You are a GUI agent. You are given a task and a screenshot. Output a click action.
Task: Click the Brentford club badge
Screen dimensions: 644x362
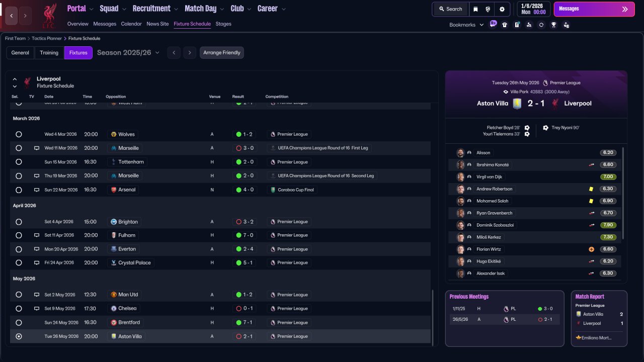click(x=114, y=322)
